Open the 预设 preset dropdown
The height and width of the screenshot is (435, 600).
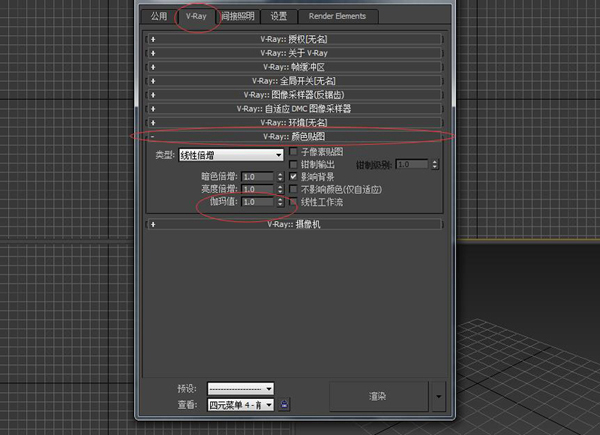[x=241, y=389]
